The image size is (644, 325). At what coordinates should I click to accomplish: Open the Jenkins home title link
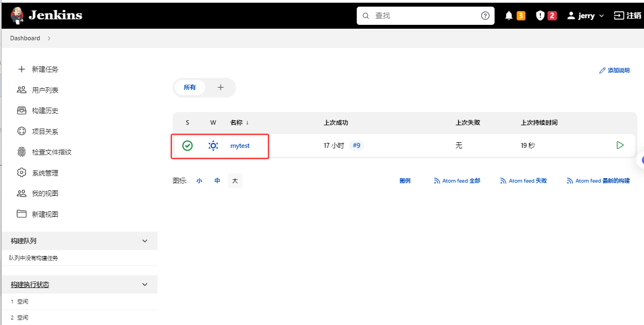pos(56,15)
